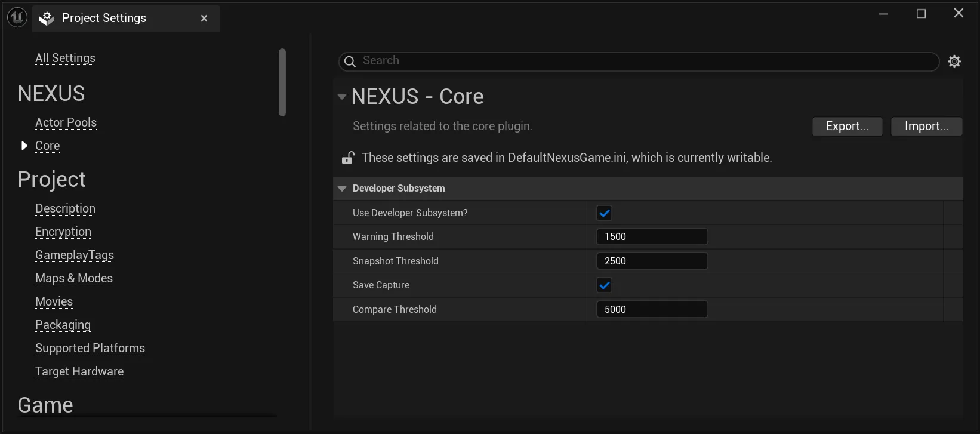980x434 pixels.
Task: Open the Movies settings page
Action: 54,301
